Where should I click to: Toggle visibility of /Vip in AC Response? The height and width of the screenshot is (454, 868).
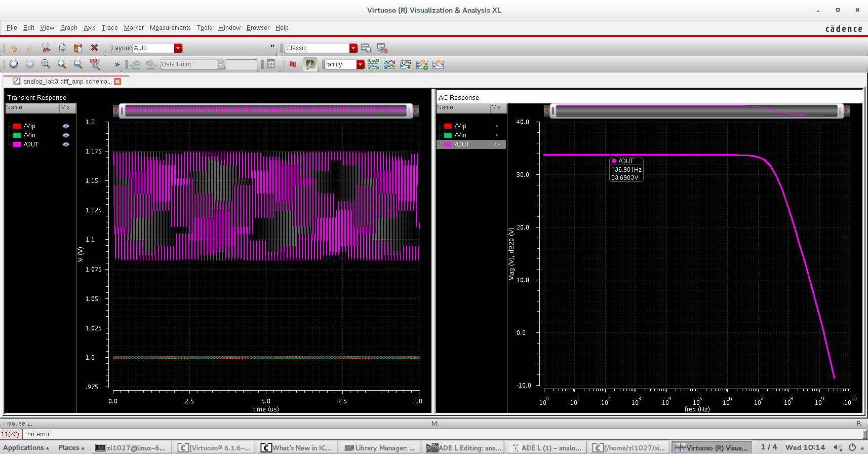(x=497, y=126)
